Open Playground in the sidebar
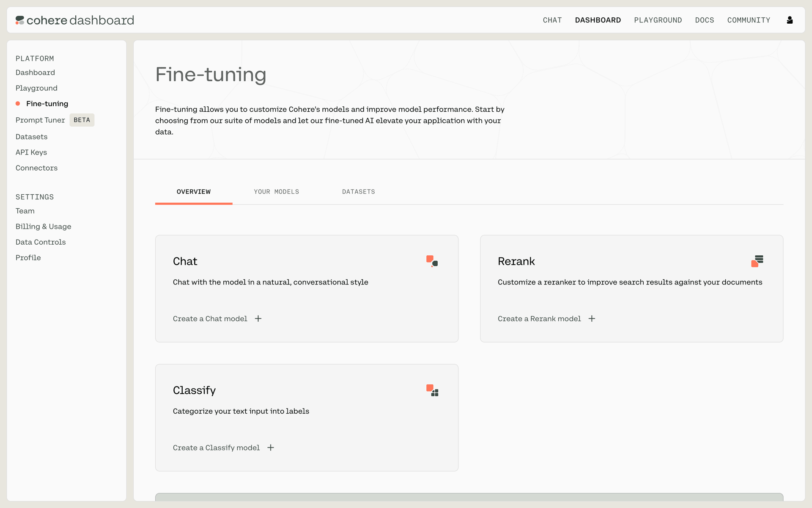This screenshot has width=812, height=508. pyautogui.click(x=36, y=88)
